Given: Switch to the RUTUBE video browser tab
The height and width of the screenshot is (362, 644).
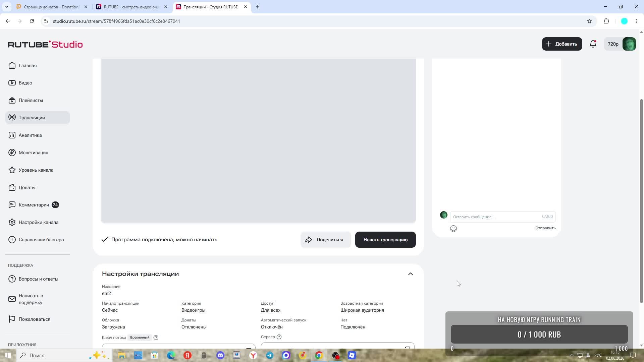Looking at the screenshot, I should pos(131,7).
